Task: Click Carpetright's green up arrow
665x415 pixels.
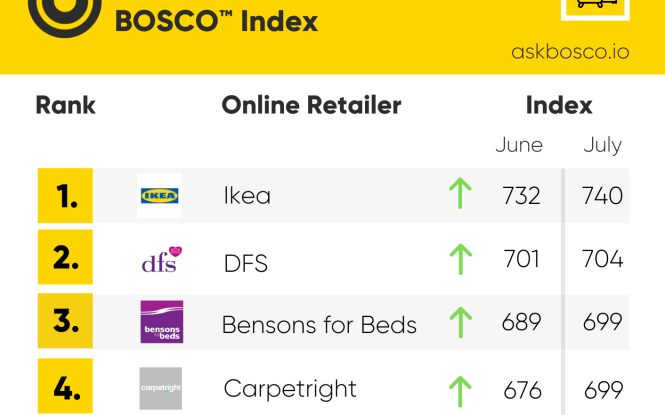Action: coord(460,392)
